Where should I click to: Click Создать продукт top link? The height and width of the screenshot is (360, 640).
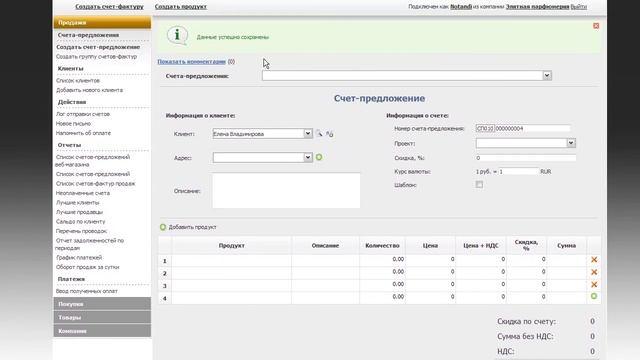point(181,7)
